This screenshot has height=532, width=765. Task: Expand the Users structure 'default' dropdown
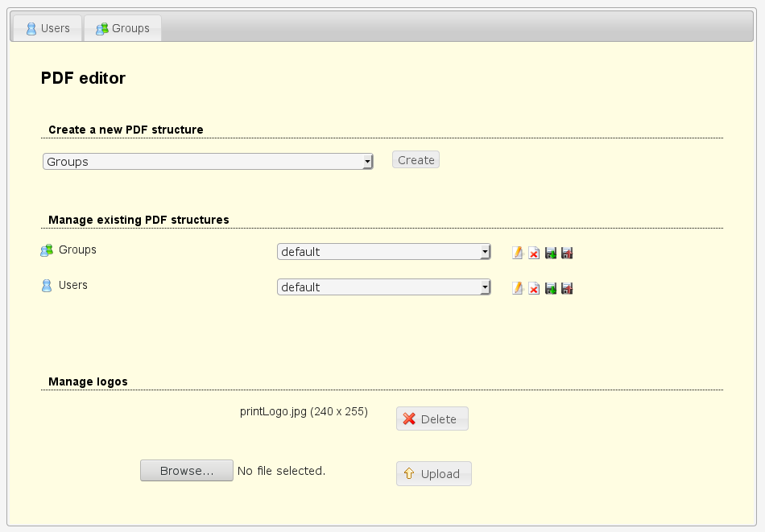[x=383, y=287]
